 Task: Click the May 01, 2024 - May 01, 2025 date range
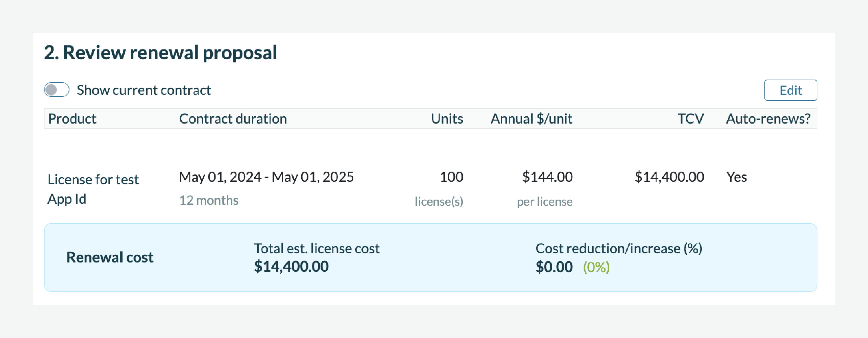click(266, 177)
